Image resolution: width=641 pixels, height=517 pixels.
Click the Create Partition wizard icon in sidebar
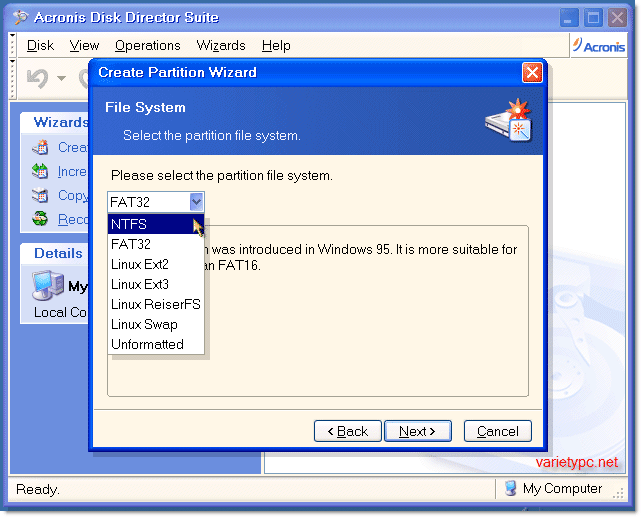point(40,147)
